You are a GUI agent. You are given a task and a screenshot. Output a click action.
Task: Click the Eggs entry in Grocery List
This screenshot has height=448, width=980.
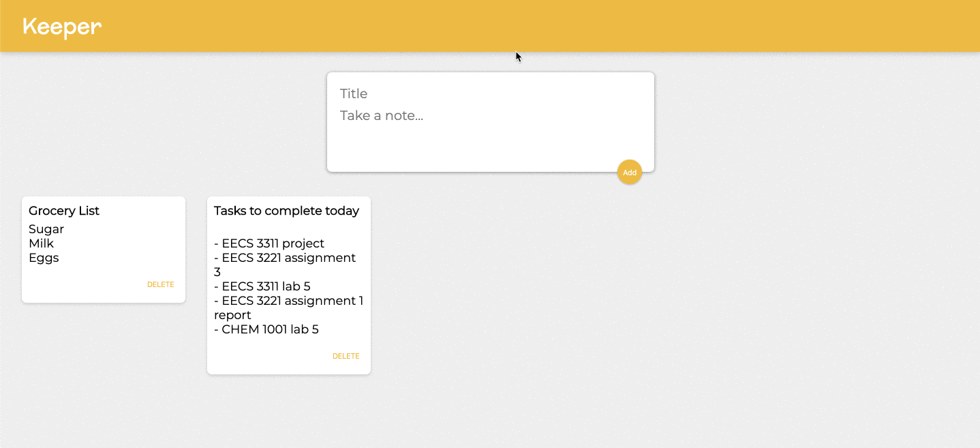[x=44, y=258]
